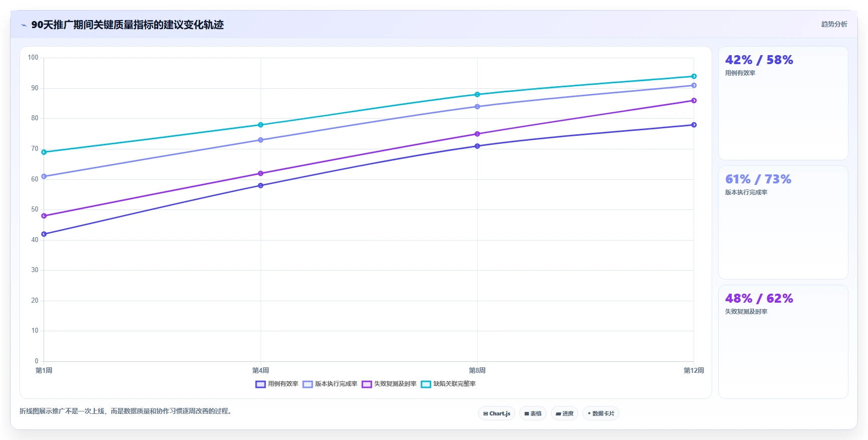
Task: Toggle the 用例有效率 legend color box
Action: coord(260,384)
